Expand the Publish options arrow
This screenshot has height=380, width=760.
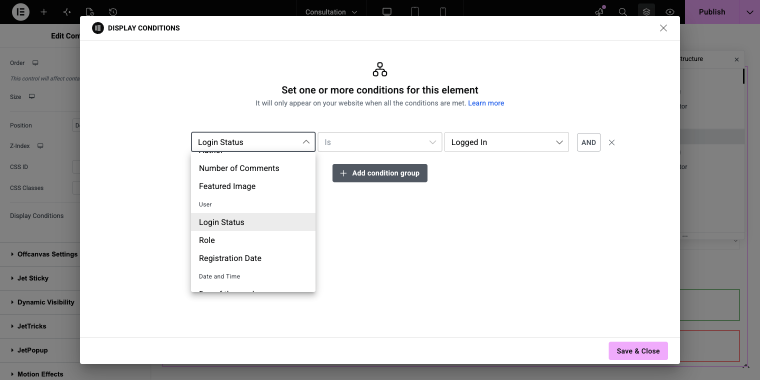pyautogui.click(x=749, y=12)
